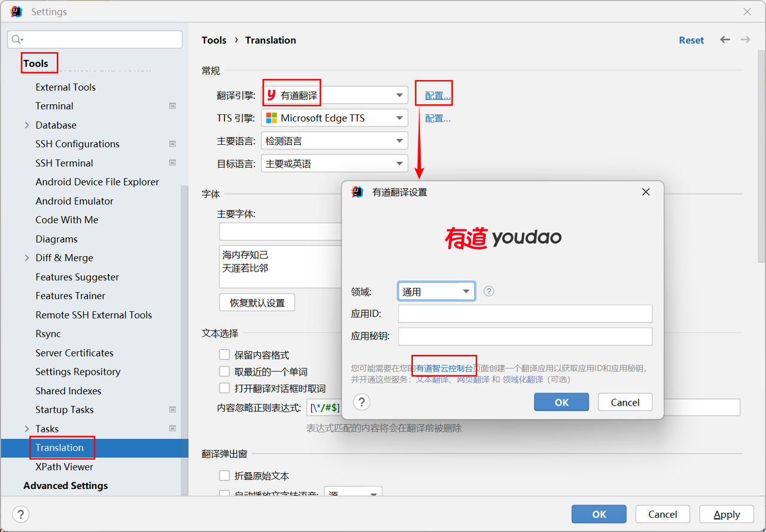Select Code With Me settings item
The height and width of the screenshot is (532, 766).
pyautogui.click(x=66, y=220)
